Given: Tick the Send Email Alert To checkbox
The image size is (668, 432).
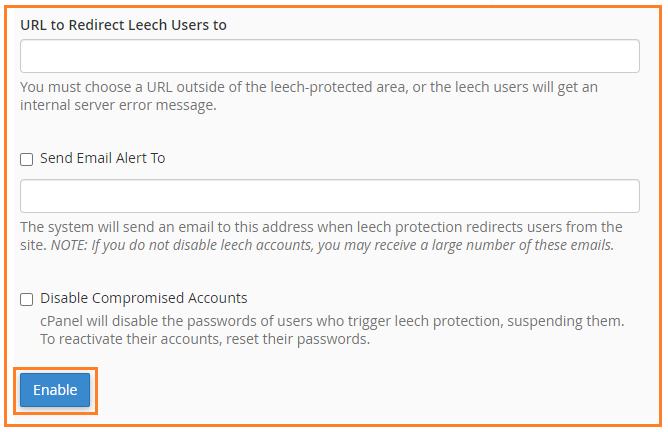Looking at the screenshot, I should click(26, 159).
